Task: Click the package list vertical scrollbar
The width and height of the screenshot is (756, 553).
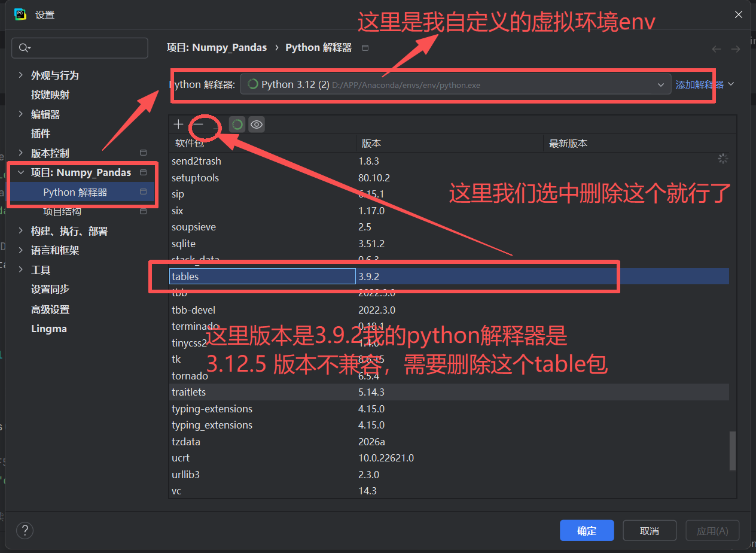Action: 733,451
